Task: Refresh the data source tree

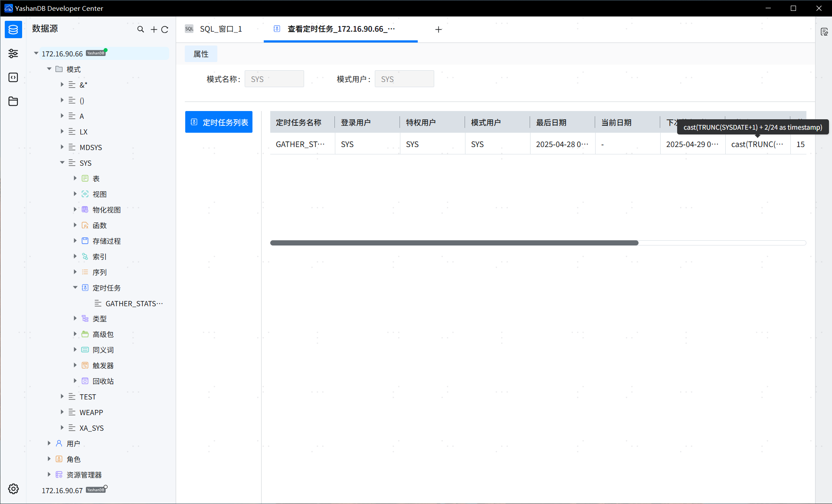Action: pos(165,29)
